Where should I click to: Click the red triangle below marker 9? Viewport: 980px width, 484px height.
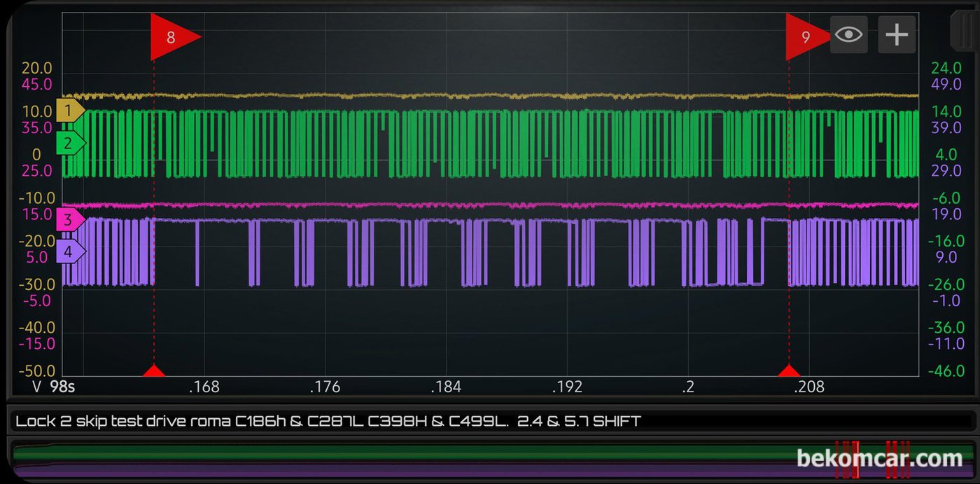(x=789, y=371)
